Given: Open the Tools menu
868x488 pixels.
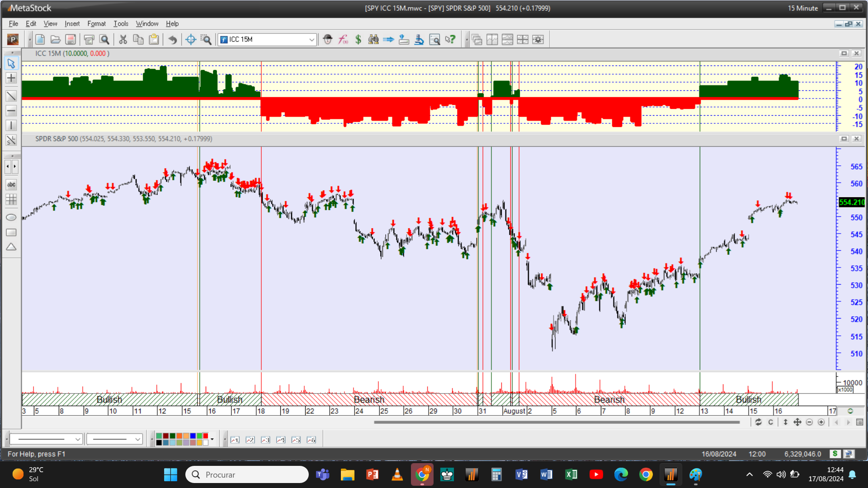Looking at the screenshot, I should point(121,23).
